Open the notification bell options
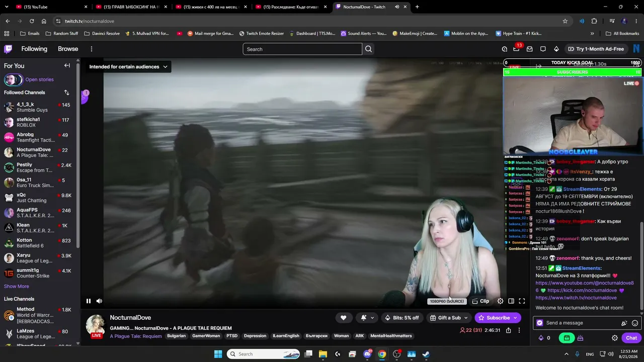 coord(368,318)
